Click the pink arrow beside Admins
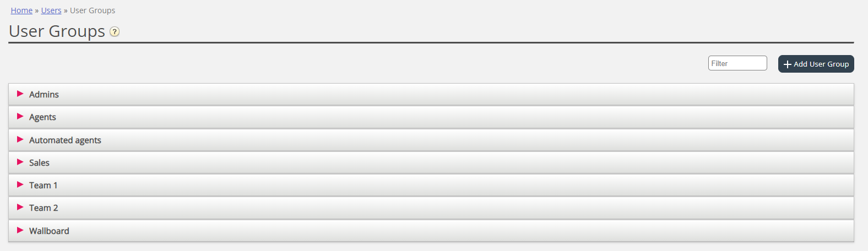 point(20,94)
